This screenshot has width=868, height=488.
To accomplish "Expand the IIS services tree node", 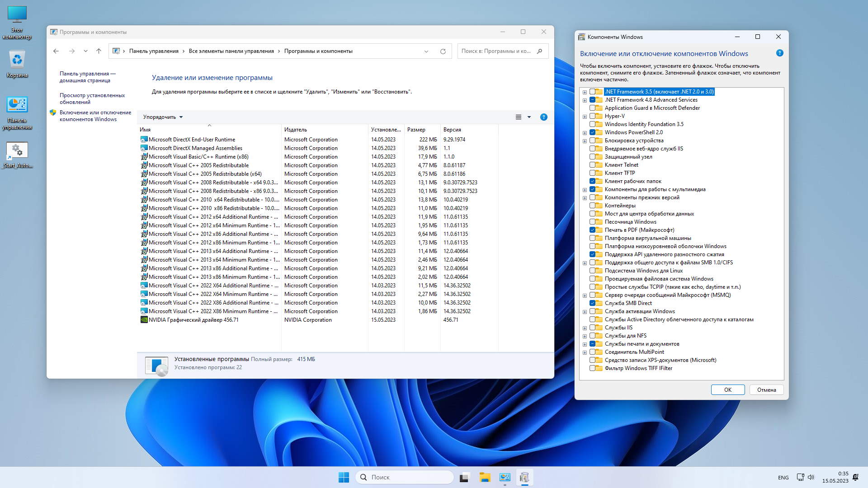I will pos(585,328).
